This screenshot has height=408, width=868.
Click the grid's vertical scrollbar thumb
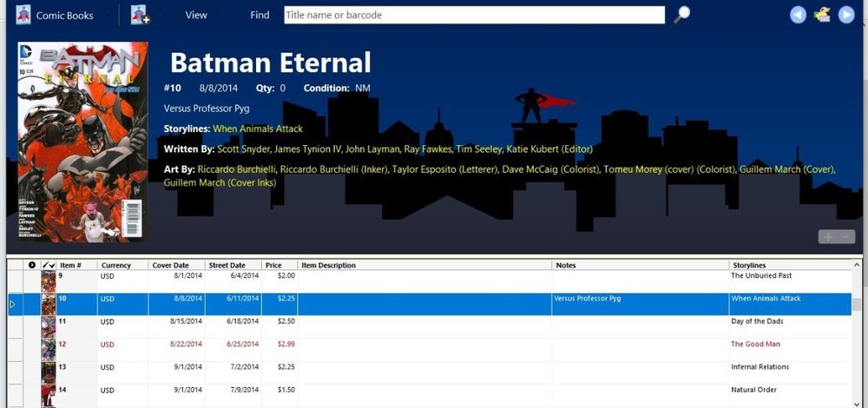(x=857, y=305)
